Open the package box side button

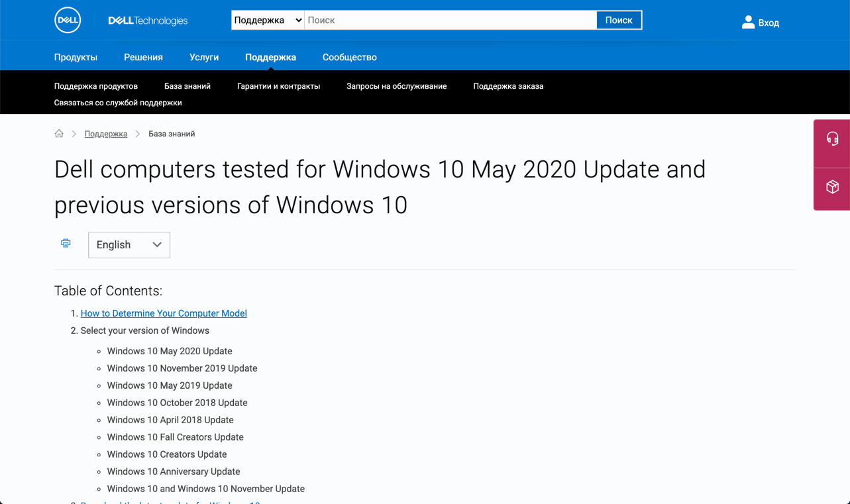(x=832, y=187)
